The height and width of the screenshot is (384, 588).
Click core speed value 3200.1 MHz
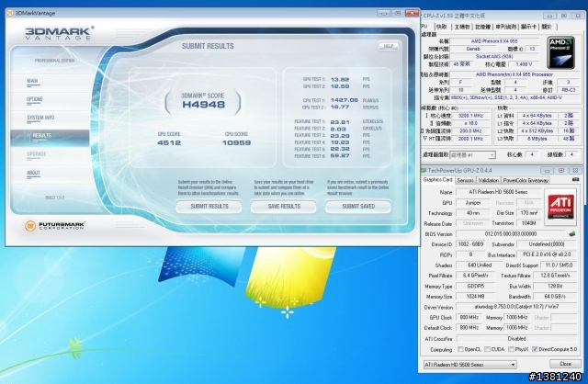pyautogui.click(x=470, y=116)
